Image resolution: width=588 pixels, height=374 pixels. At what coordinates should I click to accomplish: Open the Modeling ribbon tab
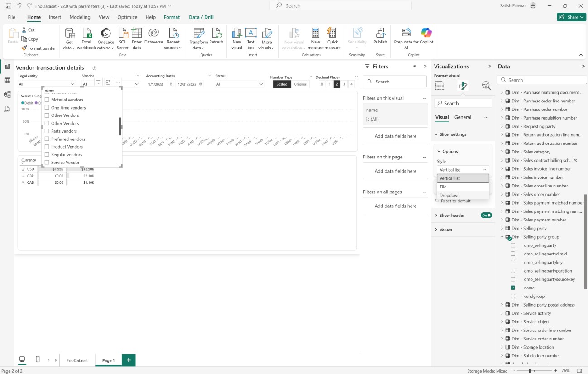coord(80,17)
